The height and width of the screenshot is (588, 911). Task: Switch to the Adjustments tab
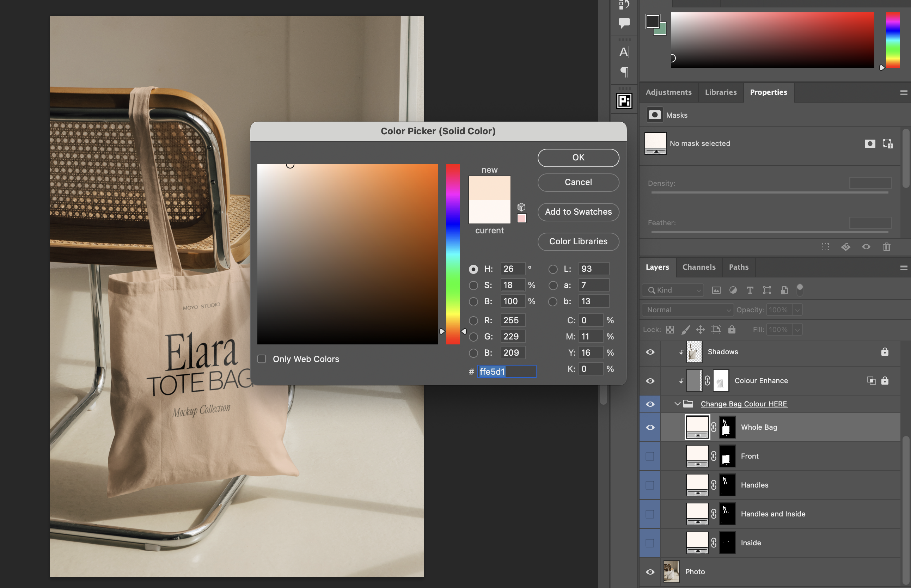tap(668, 92)
